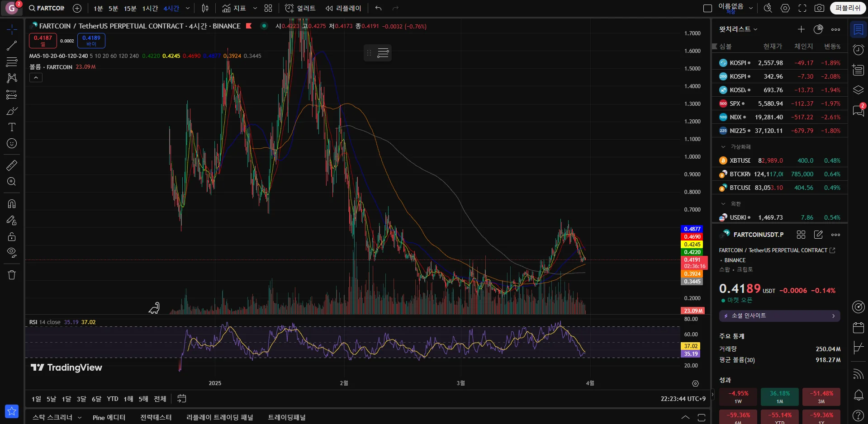The width and height of the screenshot is (868, 424).
Task: Take a chart snapshot
Action: [x=819, y=8]
